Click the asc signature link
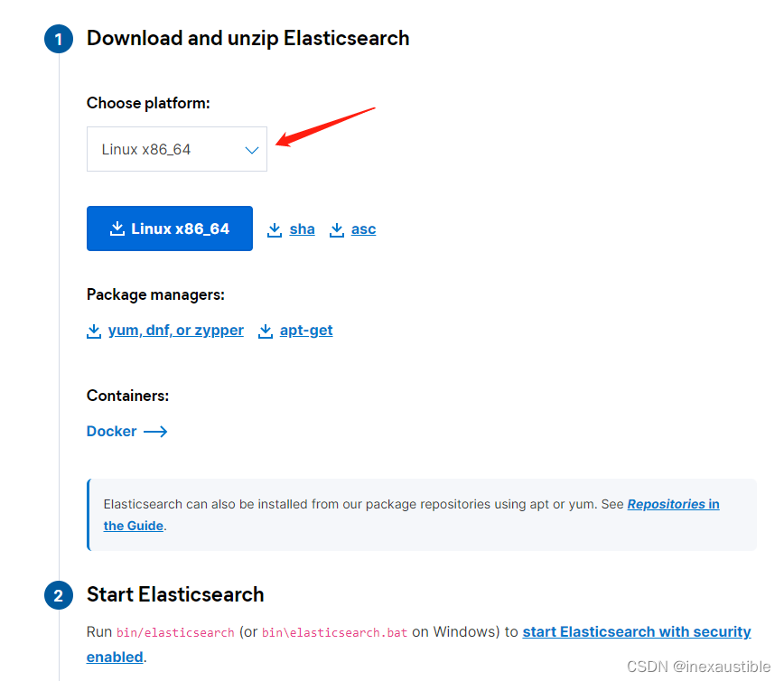The height and width of the screenshot is (681, 784). click(363, 229)
